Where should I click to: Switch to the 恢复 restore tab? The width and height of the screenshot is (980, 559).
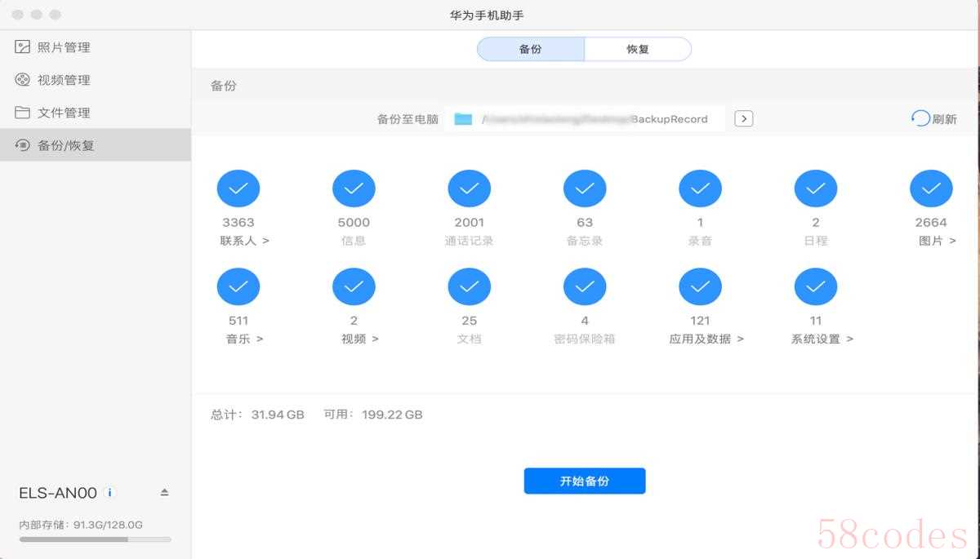click(x=638, y=49)
